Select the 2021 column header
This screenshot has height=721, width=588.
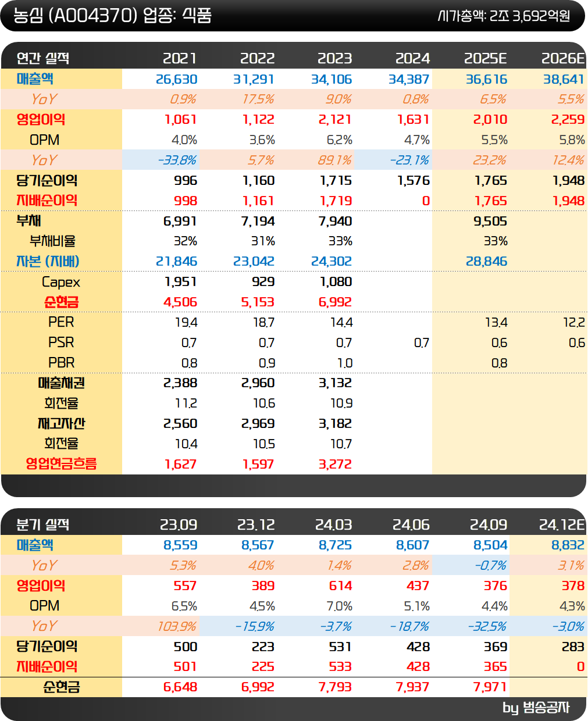click(180, 58)
